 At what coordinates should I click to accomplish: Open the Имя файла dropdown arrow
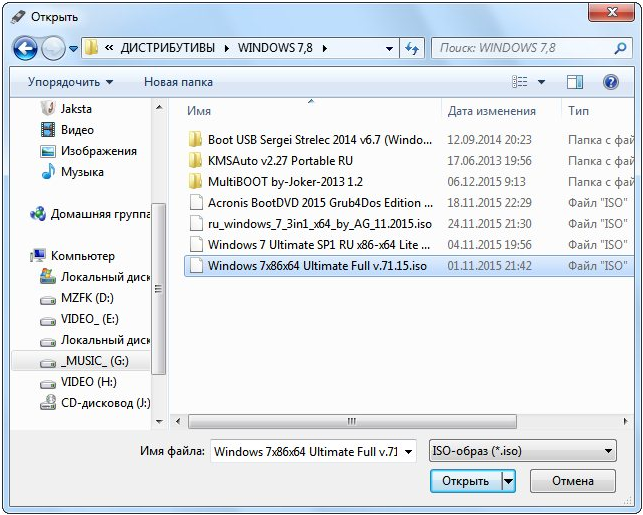pyautogui.click(x=408, y=452)
